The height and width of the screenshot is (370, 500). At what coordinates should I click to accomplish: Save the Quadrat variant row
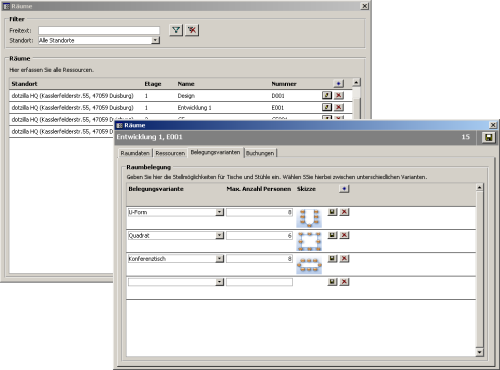(x=332, y=235)
